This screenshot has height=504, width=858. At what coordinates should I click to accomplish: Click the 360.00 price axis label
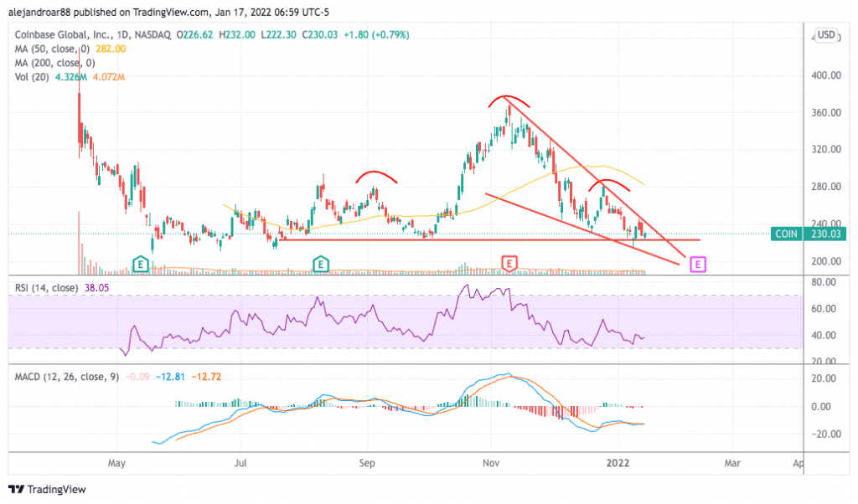pos(826,113)
